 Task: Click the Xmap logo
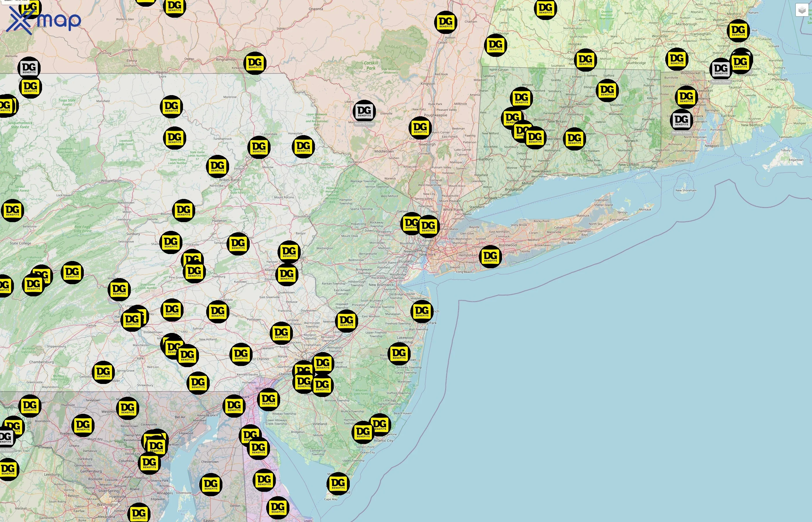44,20
